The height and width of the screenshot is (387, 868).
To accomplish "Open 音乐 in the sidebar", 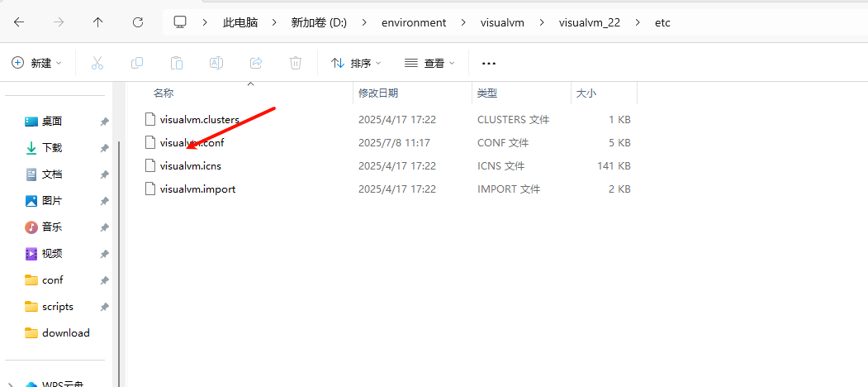I will [x=52, y=227].
